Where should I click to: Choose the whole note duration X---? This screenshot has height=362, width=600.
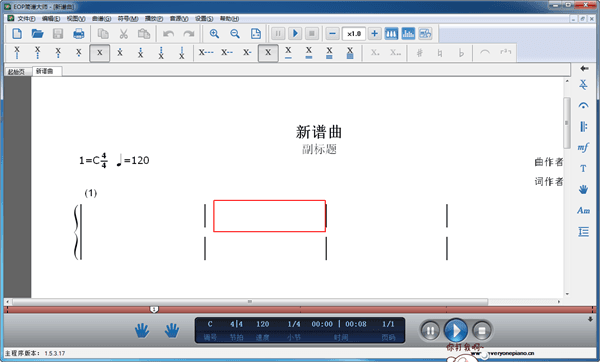pos(206,53)
